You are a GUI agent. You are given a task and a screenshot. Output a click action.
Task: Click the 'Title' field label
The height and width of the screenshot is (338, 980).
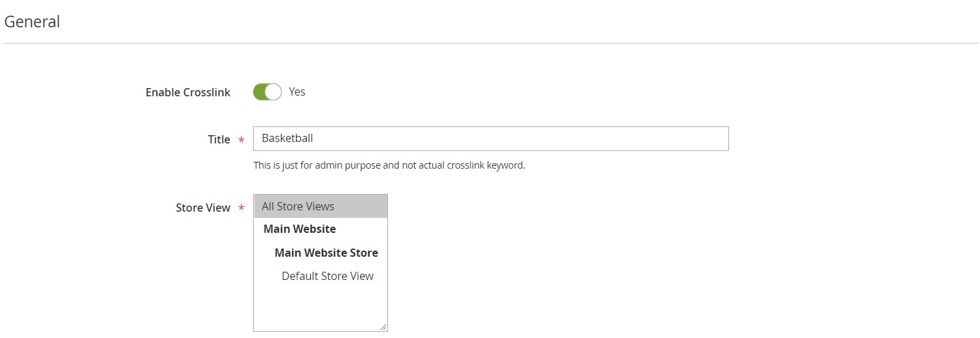[219, 139]
